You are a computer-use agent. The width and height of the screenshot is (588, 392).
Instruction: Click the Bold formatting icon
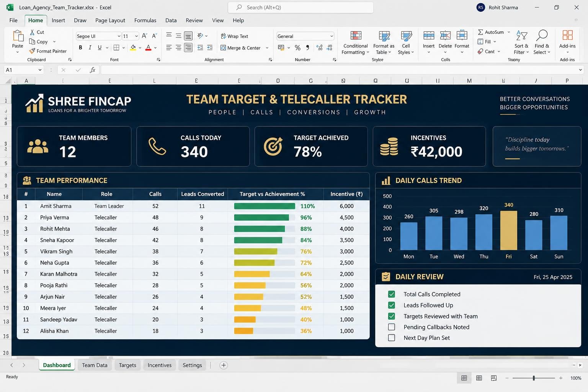[80, 47]
